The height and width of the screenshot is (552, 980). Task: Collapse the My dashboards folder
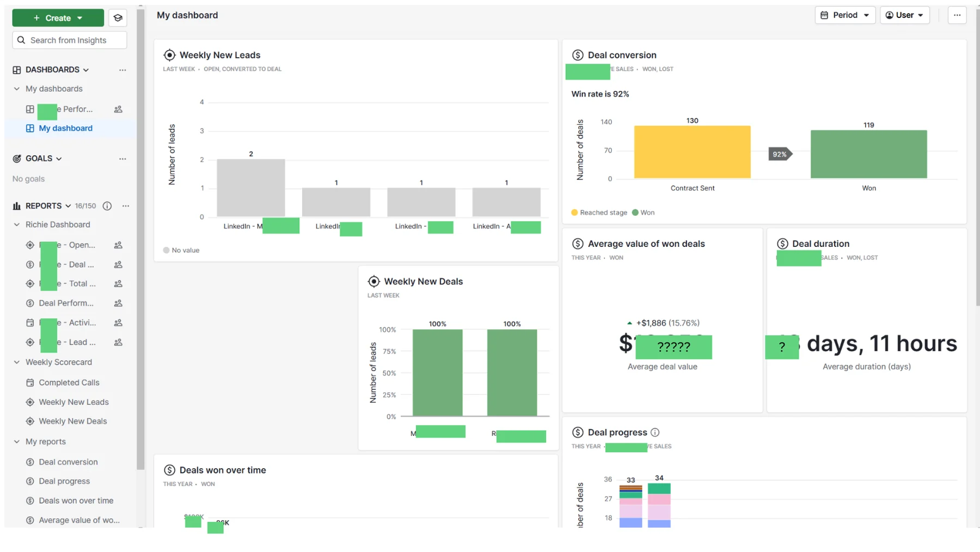[17, 89]
